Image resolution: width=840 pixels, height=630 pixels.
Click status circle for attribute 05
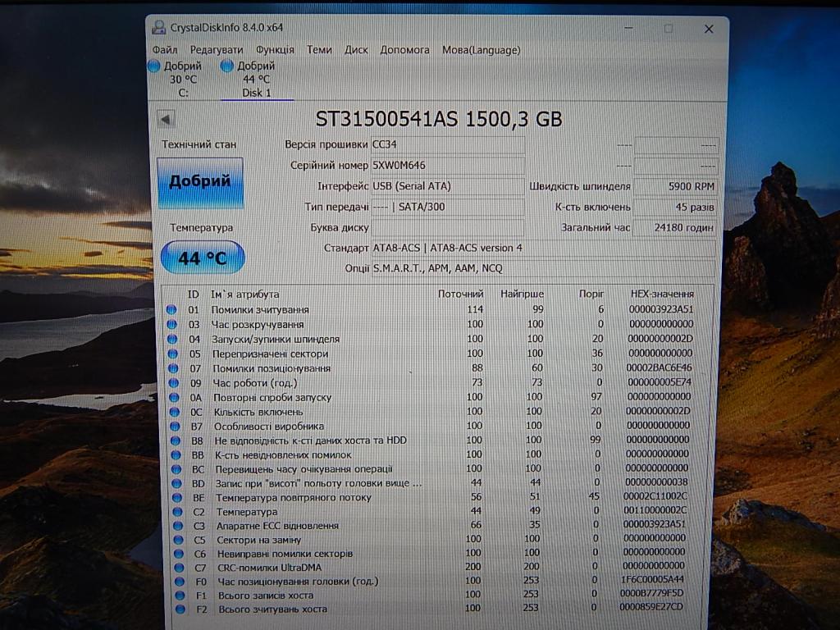point(171,354)
